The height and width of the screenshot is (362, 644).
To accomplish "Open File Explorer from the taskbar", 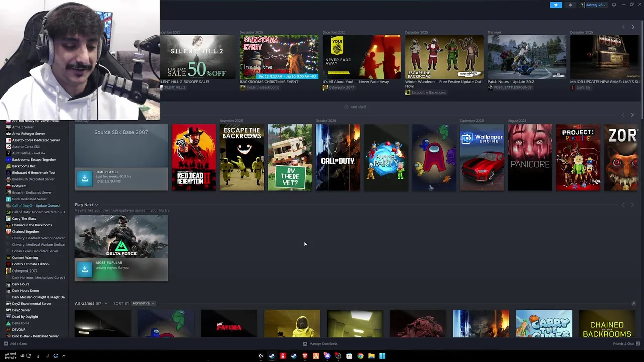I will click(371, 356).
